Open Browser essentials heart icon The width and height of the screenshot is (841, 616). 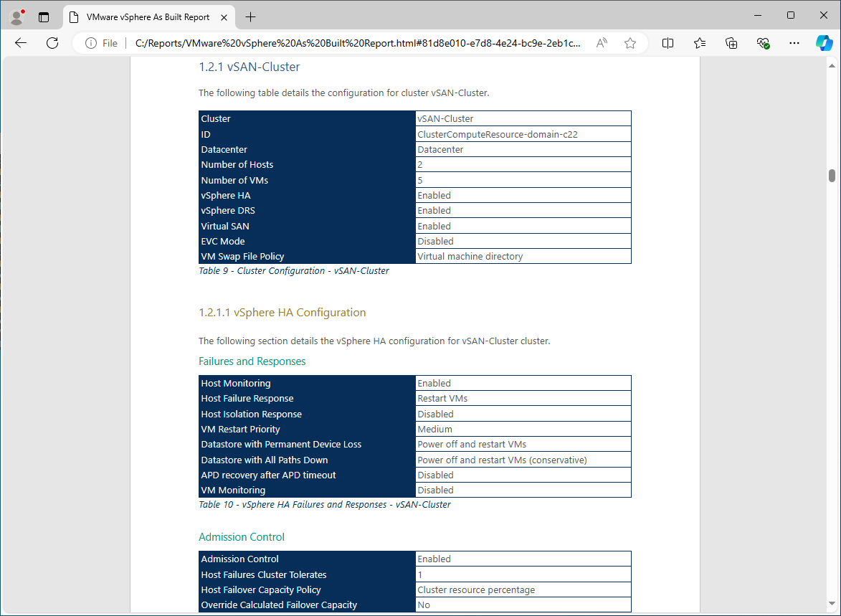click(x=764, y=43)
